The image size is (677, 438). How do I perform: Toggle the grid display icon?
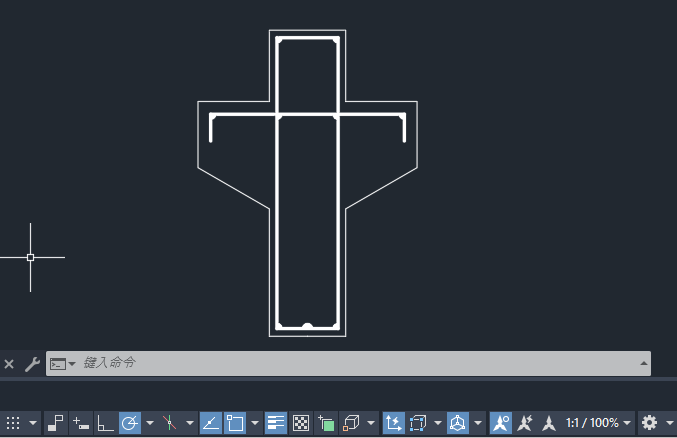tap(13, 423)
